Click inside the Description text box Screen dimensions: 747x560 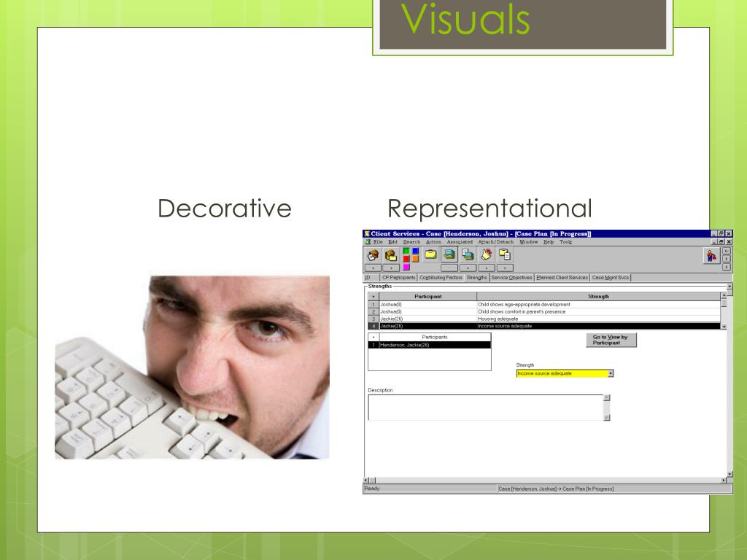tap(486, 408)
